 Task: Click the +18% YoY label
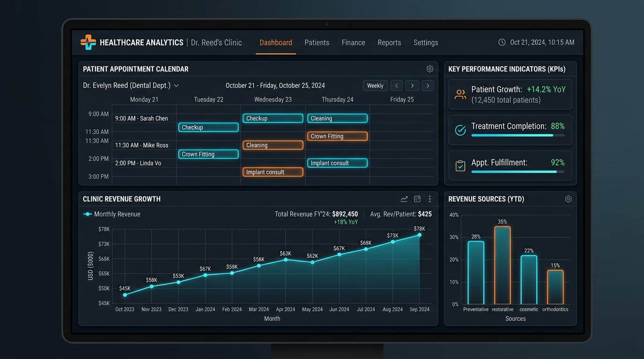[346, 222]
